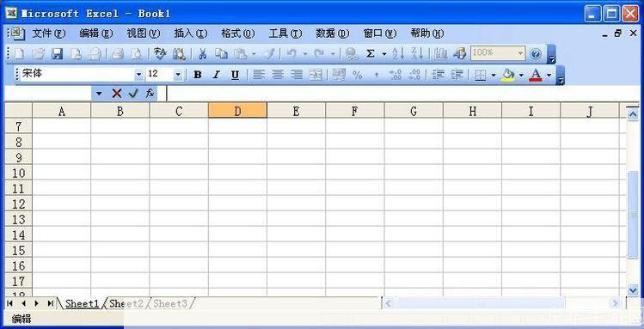Image resolution: width=644 pixels, height=329 pixels.
Task: Switch to the Sheet3 tab
Action: pyautogui.click(x=170, y=303)
